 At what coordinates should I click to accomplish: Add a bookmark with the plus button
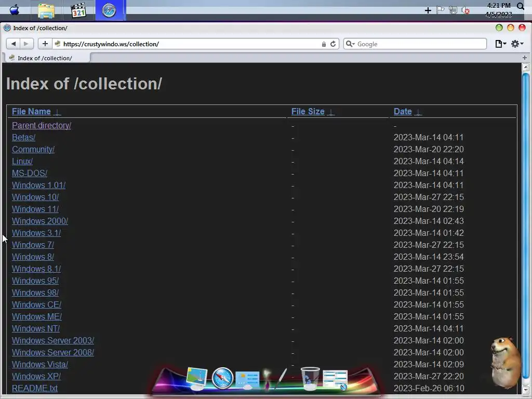coord(45,44)
